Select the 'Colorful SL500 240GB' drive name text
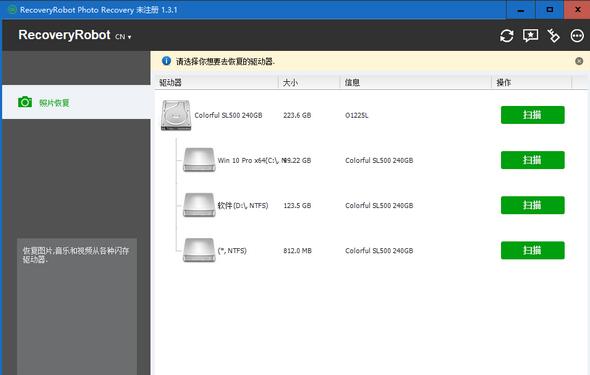The width and height of the screenshot is (590, 375). (x=228, y=115)
